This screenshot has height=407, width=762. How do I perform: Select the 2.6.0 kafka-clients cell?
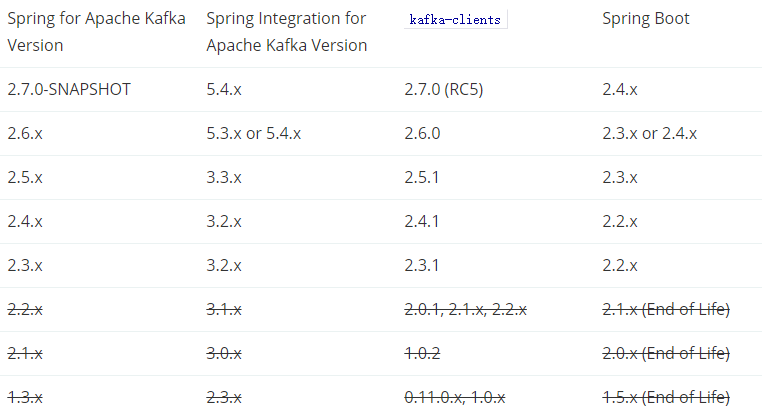tap(422, 134)
